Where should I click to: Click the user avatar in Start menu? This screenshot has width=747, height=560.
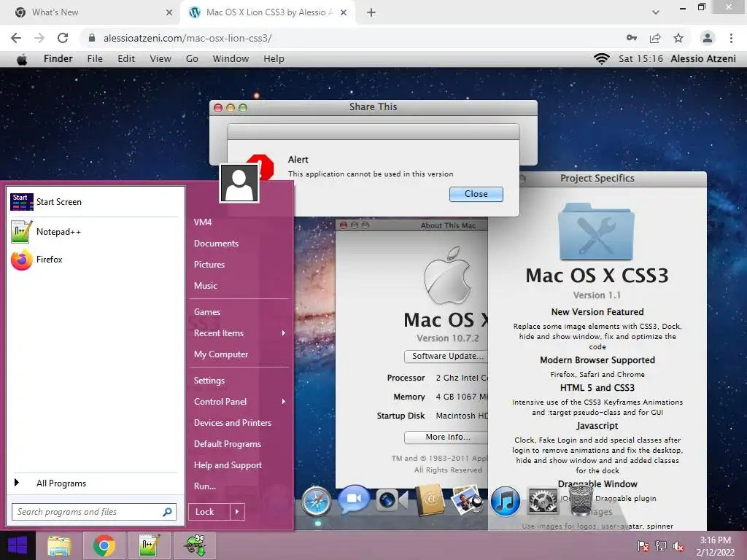click(x=239, y=184)
